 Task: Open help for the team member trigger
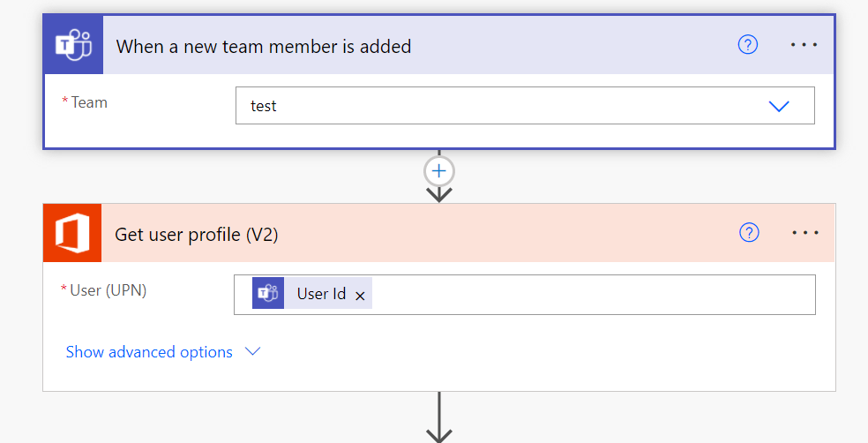click(747, 45)
